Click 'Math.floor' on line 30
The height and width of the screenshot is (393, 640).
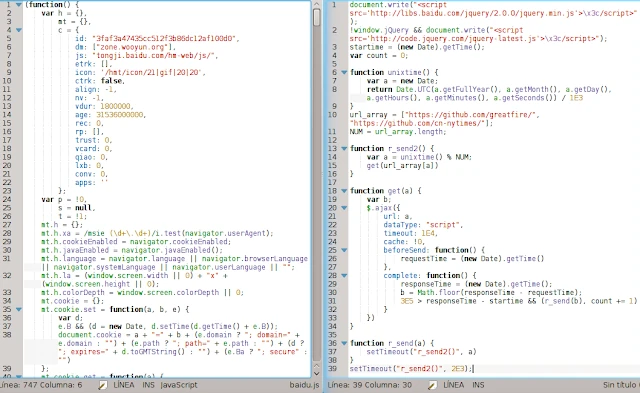(438, 293)
